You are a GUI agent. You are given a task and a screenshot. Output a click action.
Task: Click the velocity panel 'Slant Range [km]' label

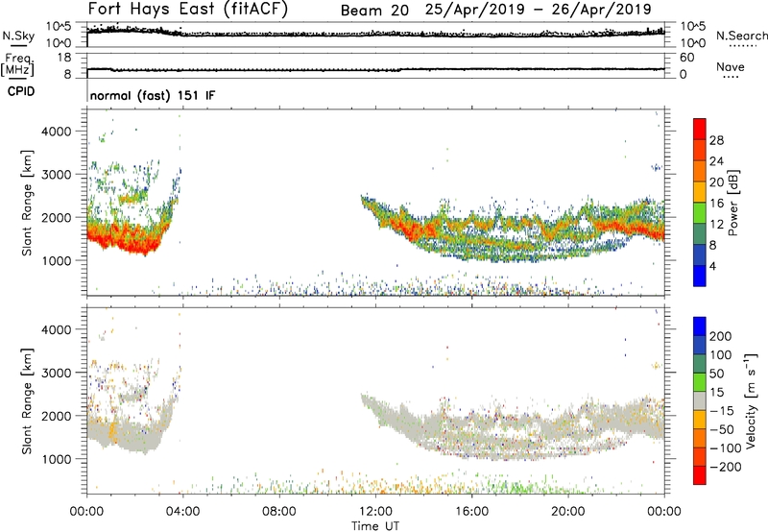coord(27,401)
